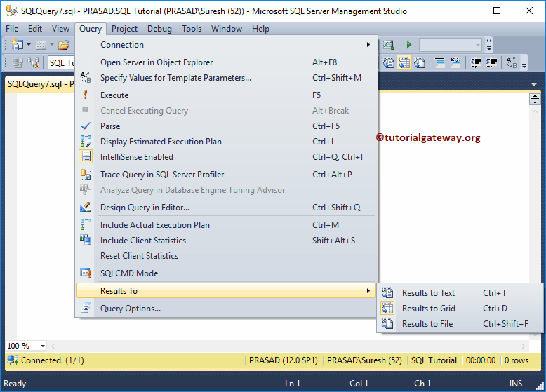Expand the Results To submenu arrow
546x392 pixels.
[x=368, y=290]
